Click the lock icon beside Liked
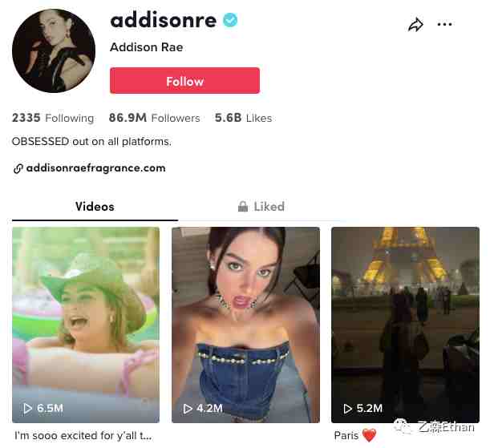The height and width of the screenshot is (448, 490). click(x=243, y=206)
